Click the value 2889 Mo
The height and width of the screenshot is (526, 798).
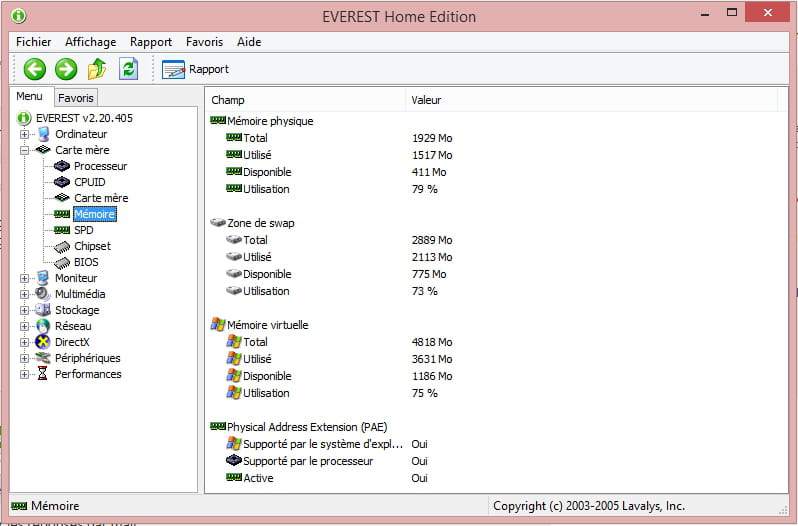(x=432, y=240)
